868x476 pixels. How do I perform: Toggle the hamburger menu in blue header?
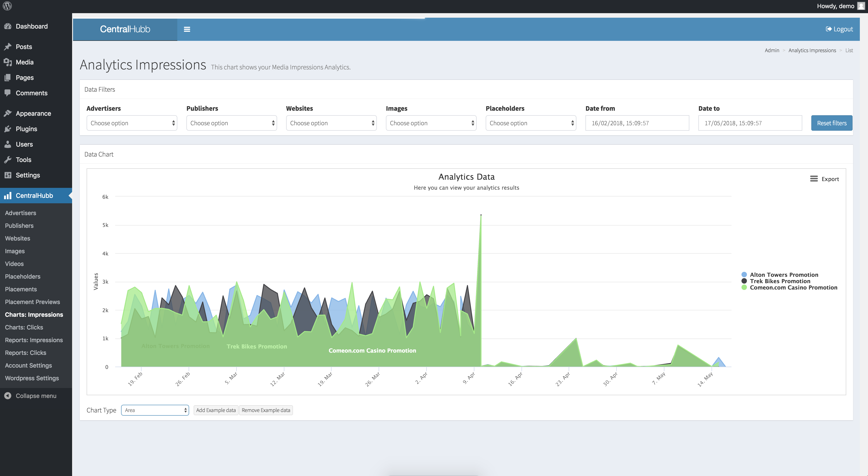point(187,29)
